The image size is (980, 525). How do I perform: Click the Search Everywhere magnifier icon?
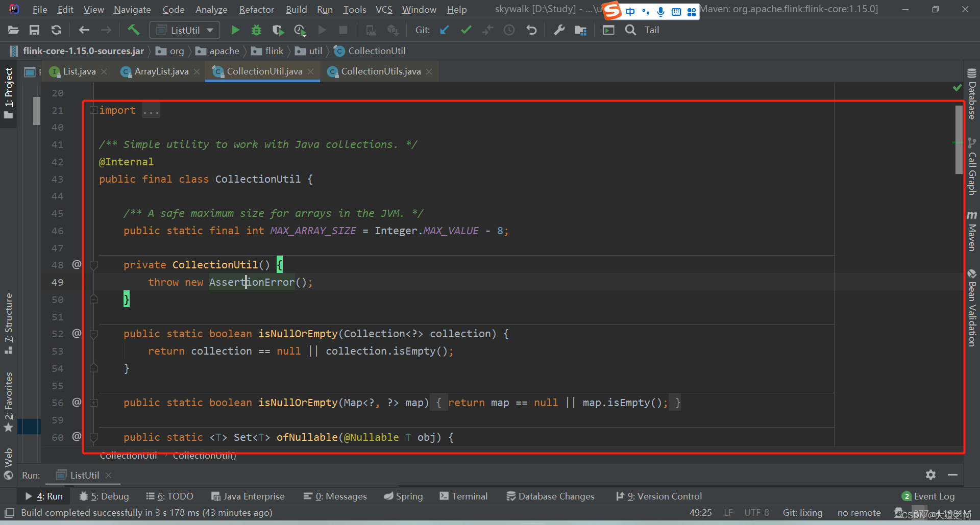click(x=630, y=30)
